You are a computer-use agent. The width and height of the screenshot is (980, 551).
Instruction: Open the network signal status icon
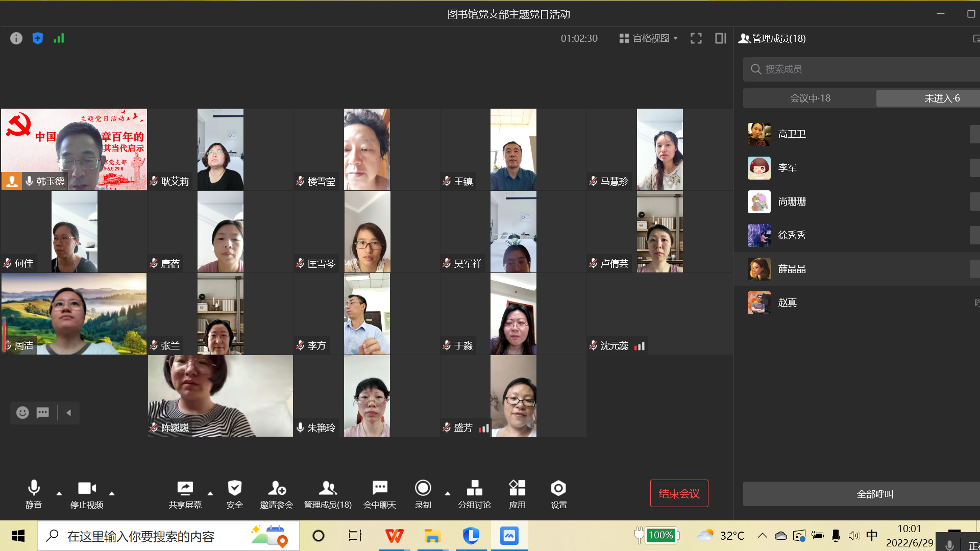click(59, 38)
